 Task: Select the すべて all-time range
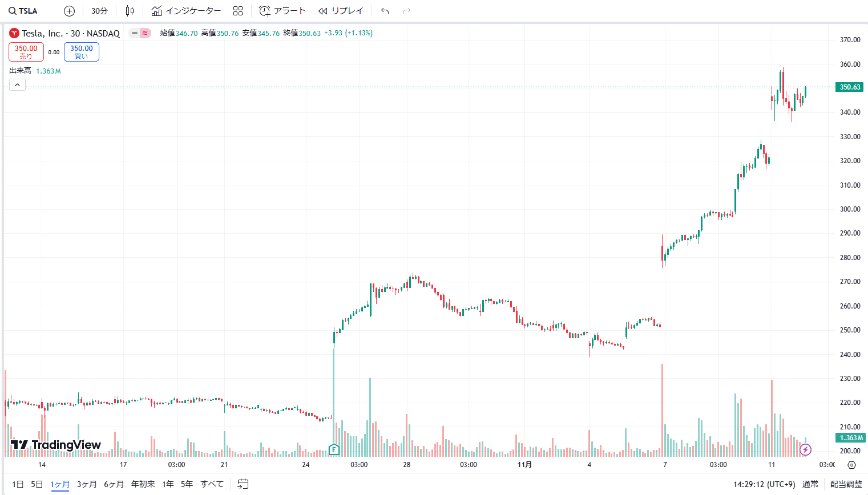click(212, 484)
